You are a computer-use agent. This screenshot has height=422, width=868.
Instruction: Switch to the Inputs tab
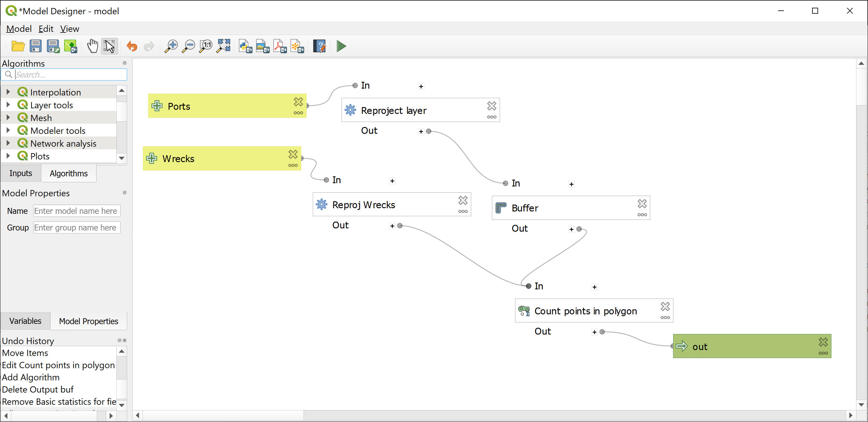(21, 173)
